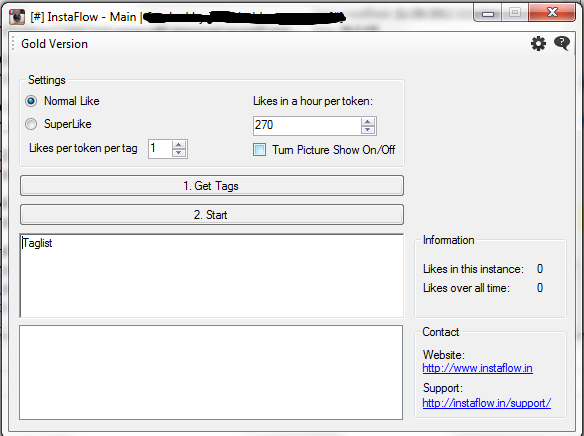Click the 2. Start button
Screen dimensions: 584x436
212,214
